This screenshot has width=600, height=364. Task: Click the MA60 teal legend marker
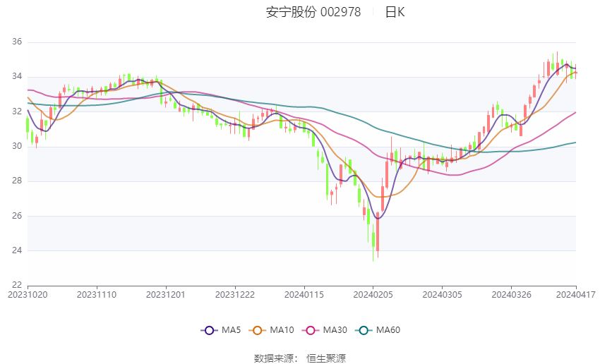364,330
